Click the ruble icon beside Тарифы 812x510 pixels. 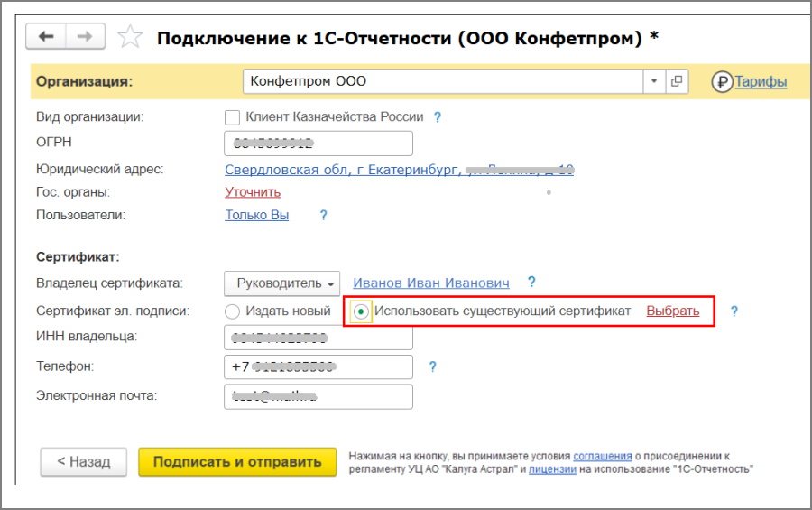pos(722,82)
